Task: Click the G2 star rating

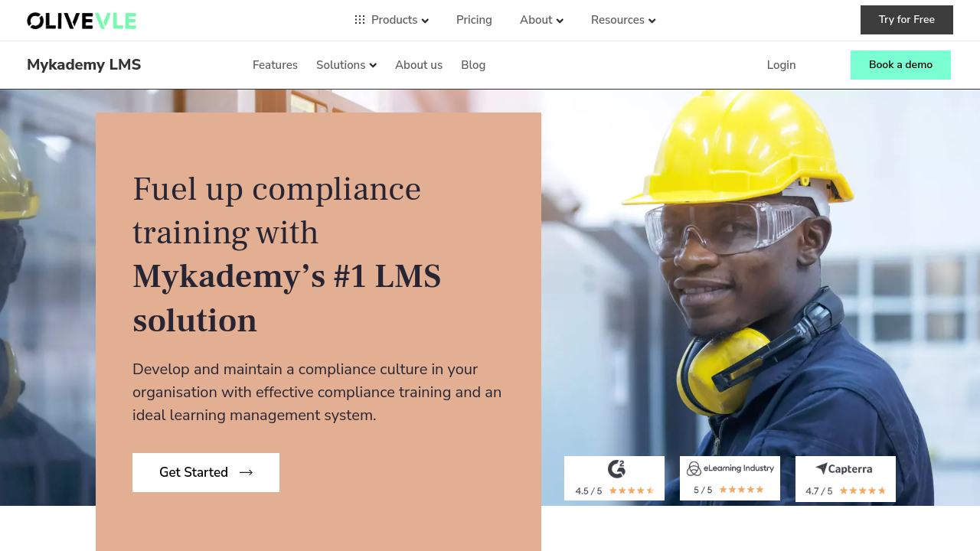Action: [632, 491]
